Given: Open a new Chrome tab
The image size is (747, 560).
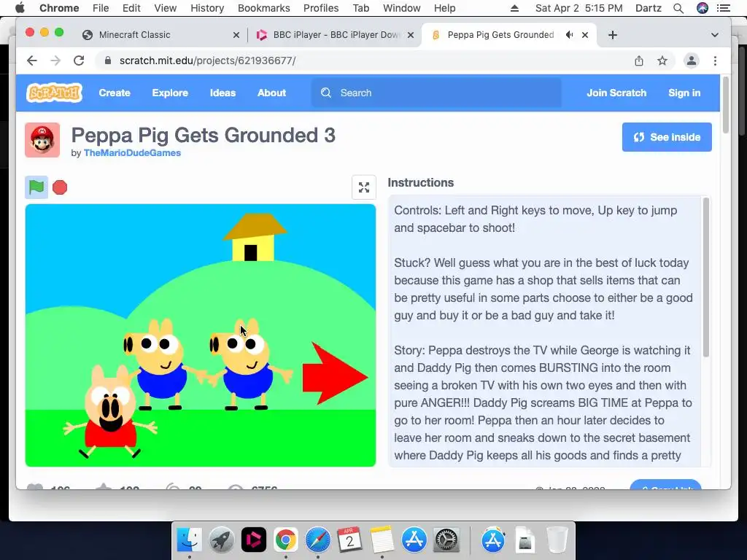Looking at the screenshot, I should (613, 35).
